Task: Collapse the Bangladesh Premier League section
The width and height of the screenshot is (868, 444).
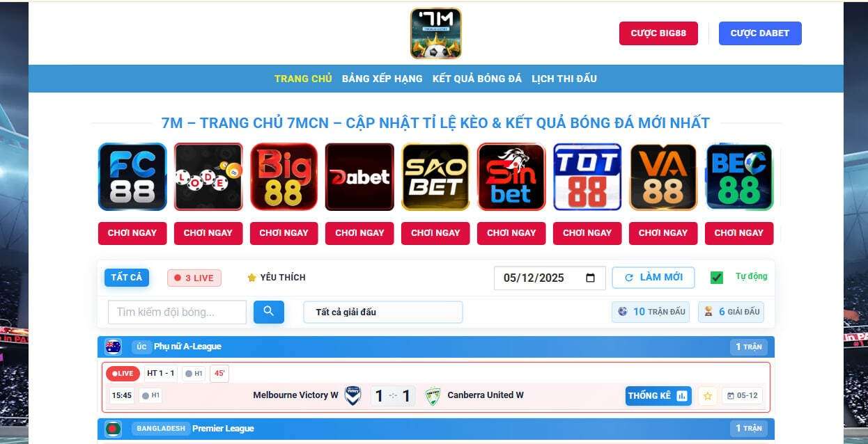Action: (x=436, y=429)
